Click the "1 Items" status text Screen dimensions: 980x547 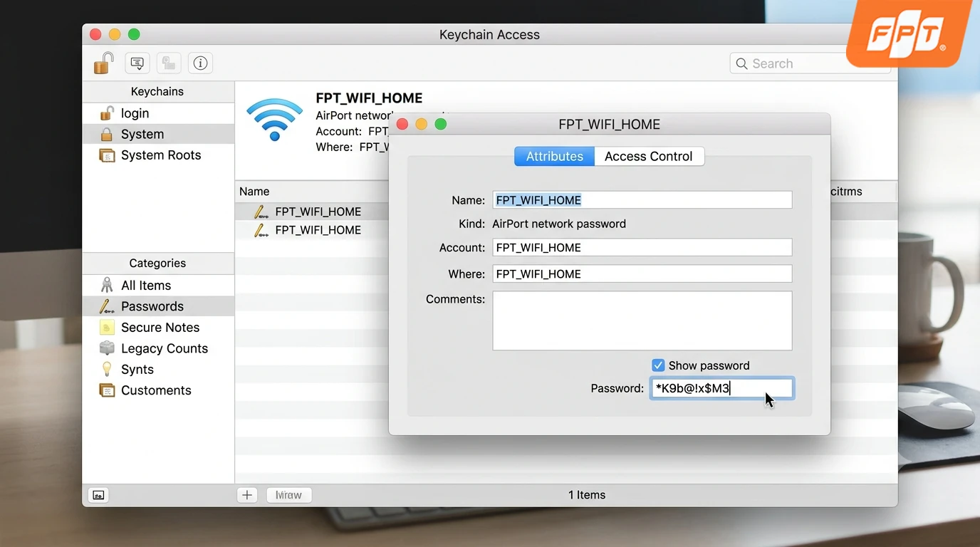click(587, 495)
